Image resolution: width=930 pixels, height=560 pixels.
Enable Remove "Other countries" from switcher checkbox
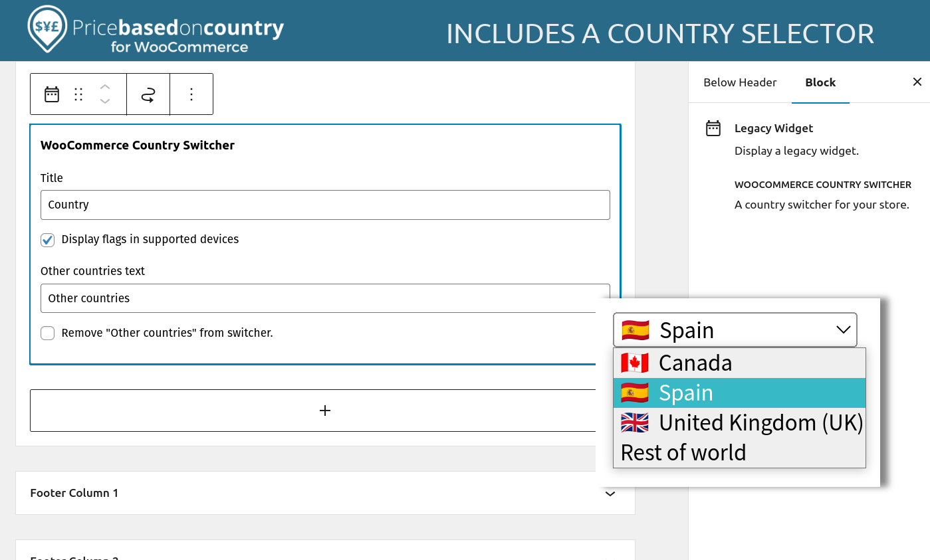point(47,333)
